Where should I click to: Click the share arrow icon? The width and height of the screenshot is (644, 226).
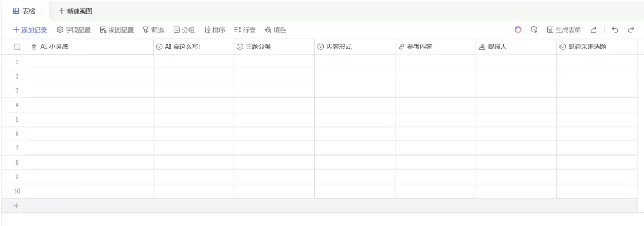click(593, 30)
